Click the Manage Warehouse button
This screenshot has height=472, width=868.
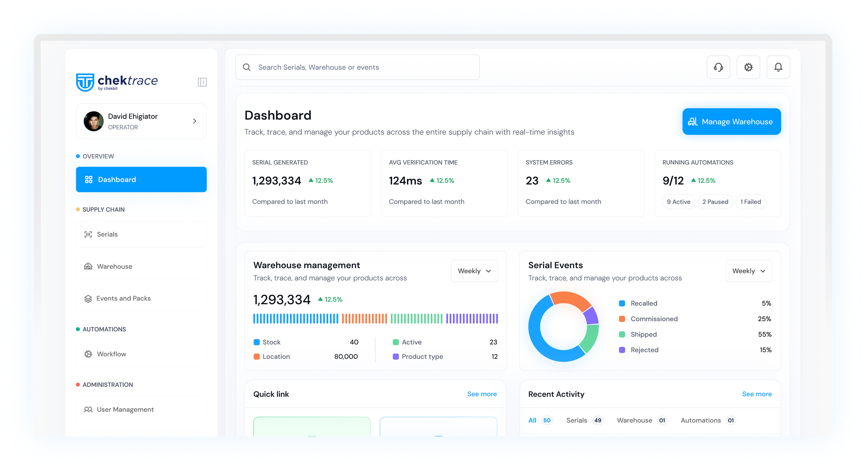[731, 122]
